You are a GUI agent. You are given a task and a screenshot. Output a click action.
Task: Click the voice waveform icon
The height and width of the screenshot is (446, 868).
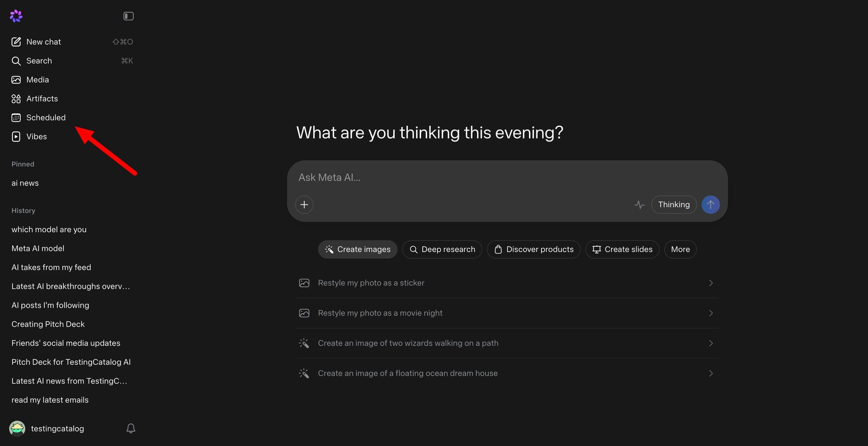pyautogui.click(x=639, y=205)
